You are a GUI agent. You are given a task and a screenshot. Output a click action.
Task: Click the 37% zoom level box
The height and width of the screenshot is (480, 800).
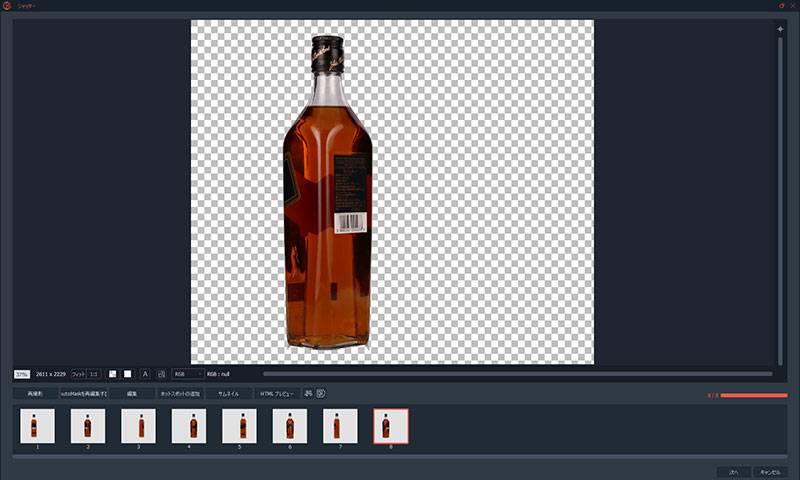[x=21, y=374]
